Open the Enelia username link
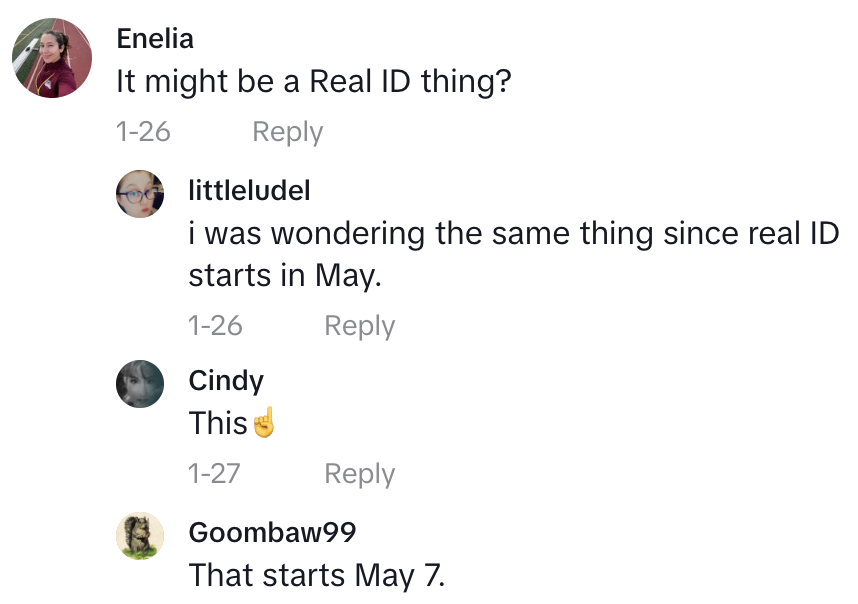This screenshot has width=858, height=604. [155, 39]
